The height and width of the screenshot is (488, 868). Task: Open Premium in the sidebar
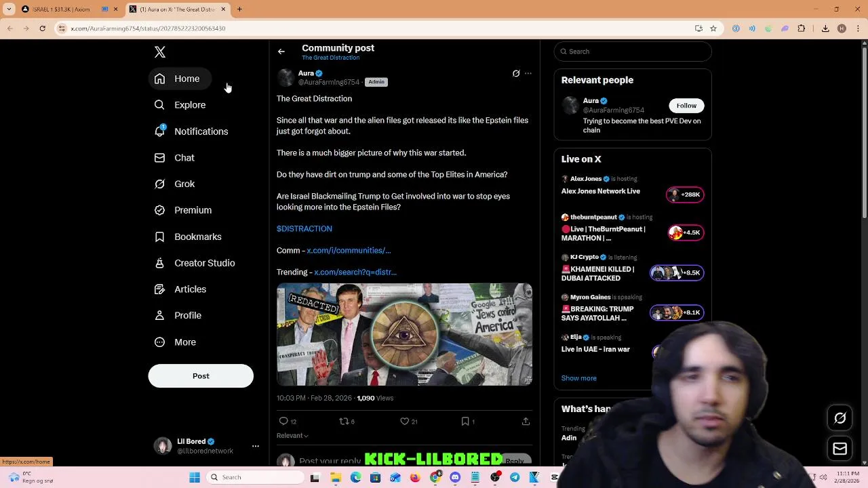coord(183,210)
